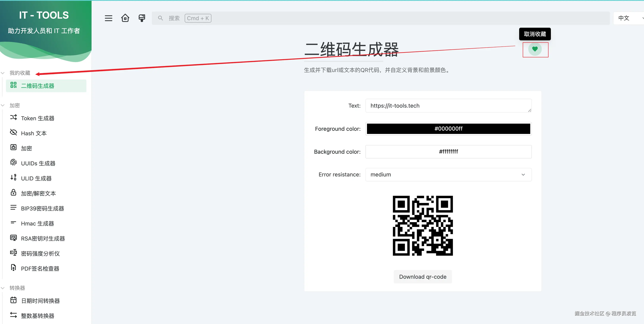Click the Hash text crossed-eye icon
The height and width of the screenshot is (324, 644).
(x=13, y=132)
